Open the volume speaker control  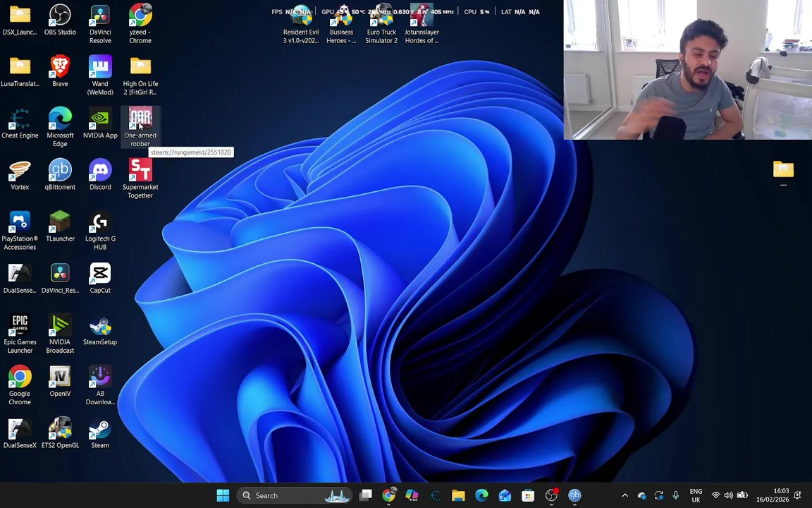click(729, 495)
